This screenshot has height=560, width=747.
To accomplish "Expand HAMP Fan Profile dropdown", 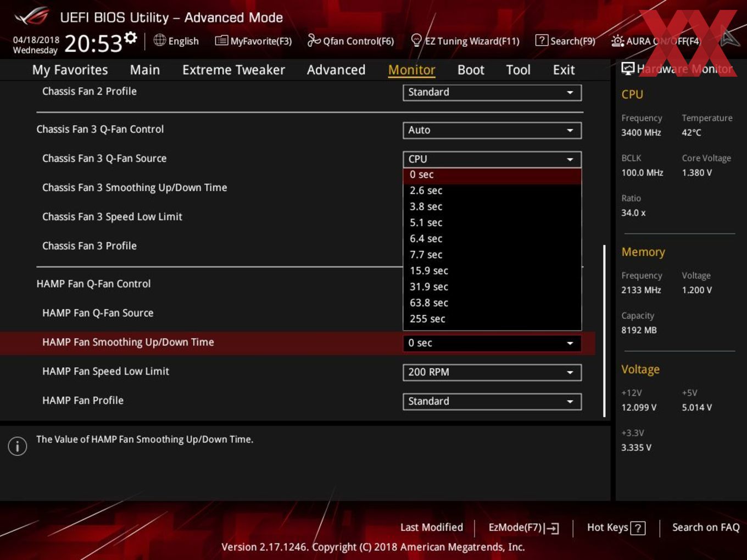I will tap(492, 401).
